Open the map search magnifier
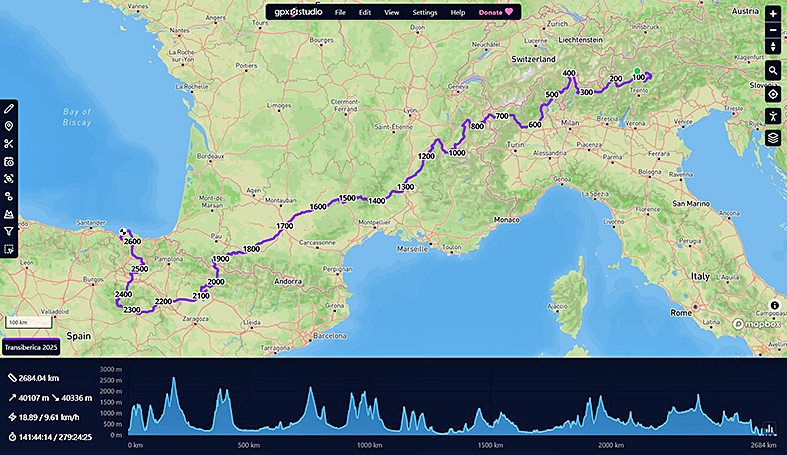787x455 pixels. tap(773, 71)
